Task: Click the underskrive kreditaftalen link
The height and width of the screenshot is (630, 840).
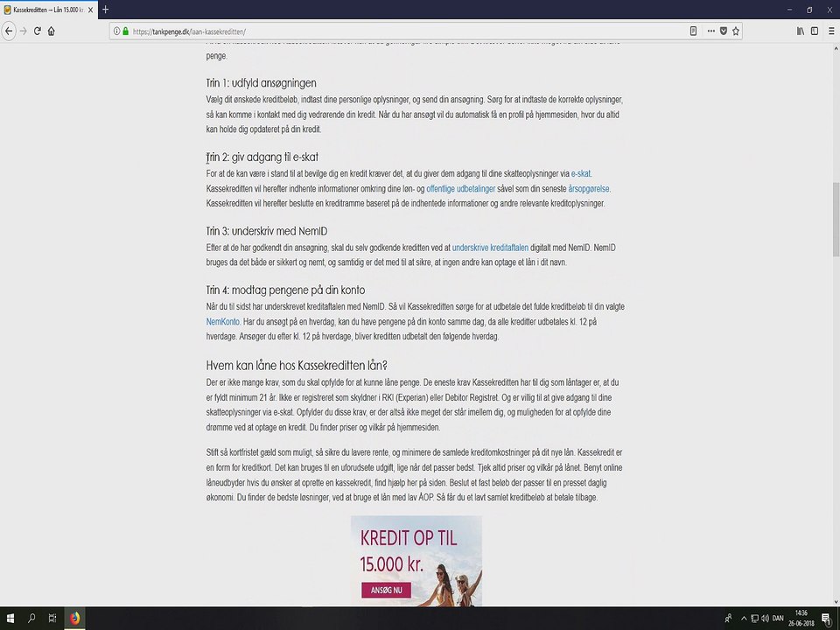Action: tap(490, 248)
